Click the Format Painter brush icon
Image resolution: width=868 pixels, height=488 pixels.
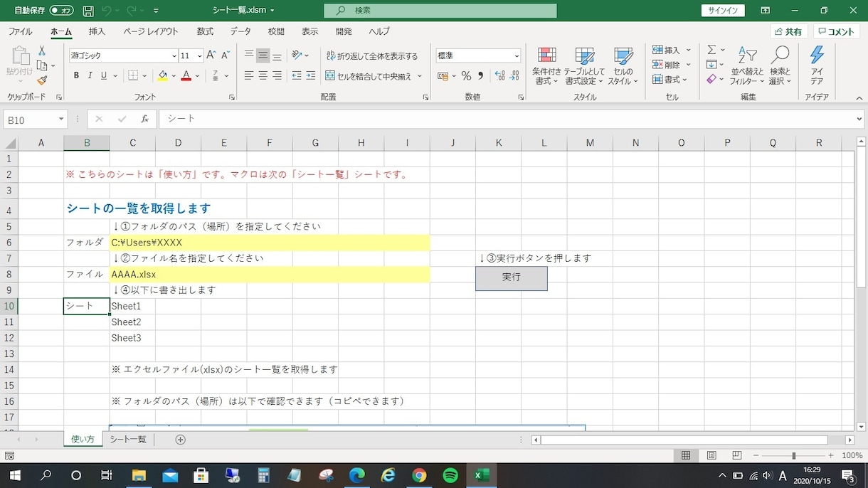tap(42, 80)
